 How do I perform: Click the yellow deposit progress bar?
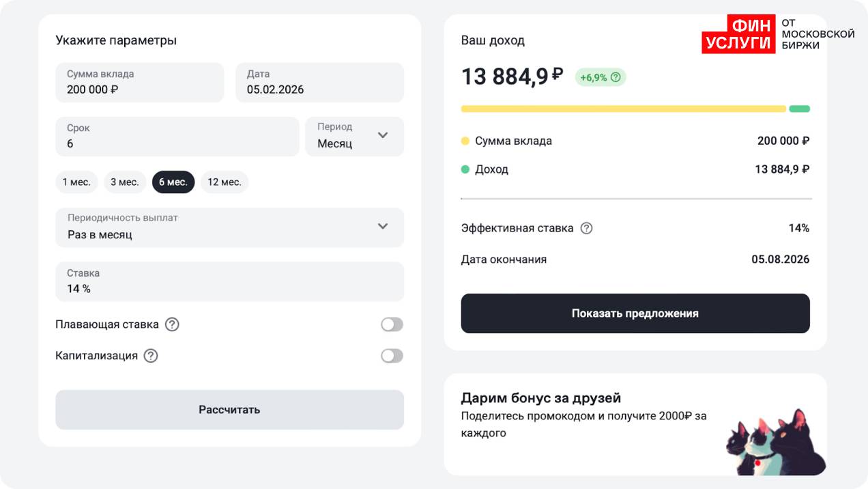623,109
